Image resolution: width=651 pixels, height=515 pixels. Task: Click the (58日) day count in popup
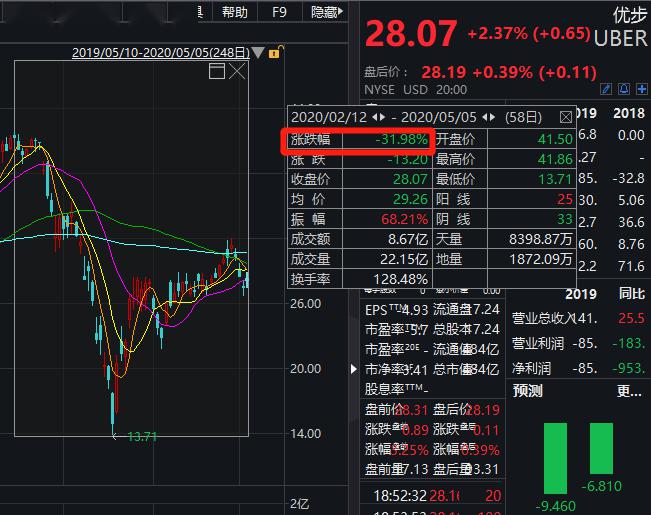[523, 118]
